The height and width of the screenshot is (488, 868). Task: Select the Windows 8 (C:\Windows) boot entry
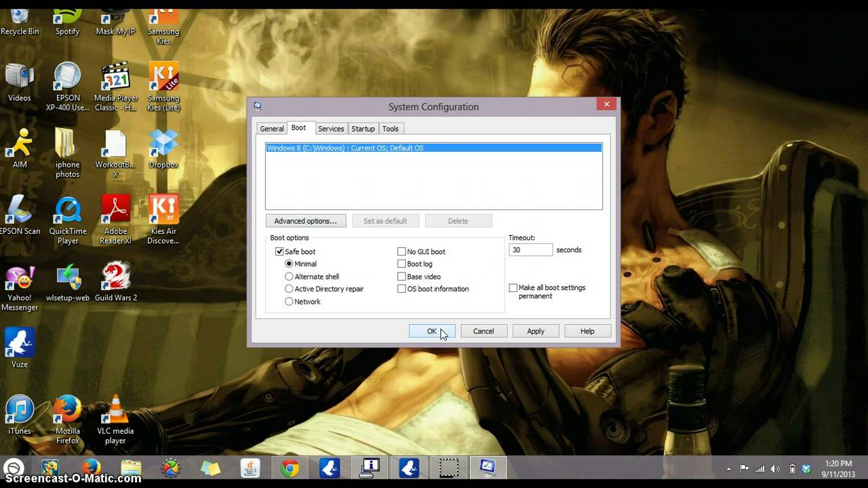coord(433,148)
